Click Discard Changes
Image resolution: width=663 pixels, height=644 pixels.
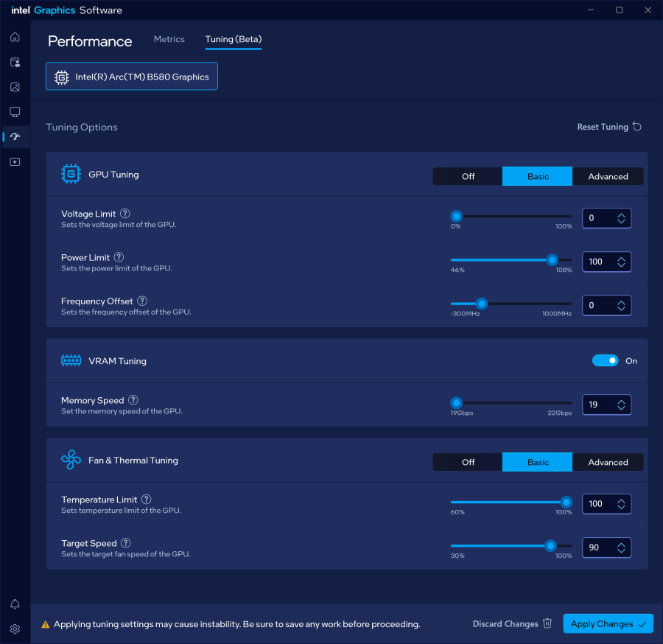point(512,623)
